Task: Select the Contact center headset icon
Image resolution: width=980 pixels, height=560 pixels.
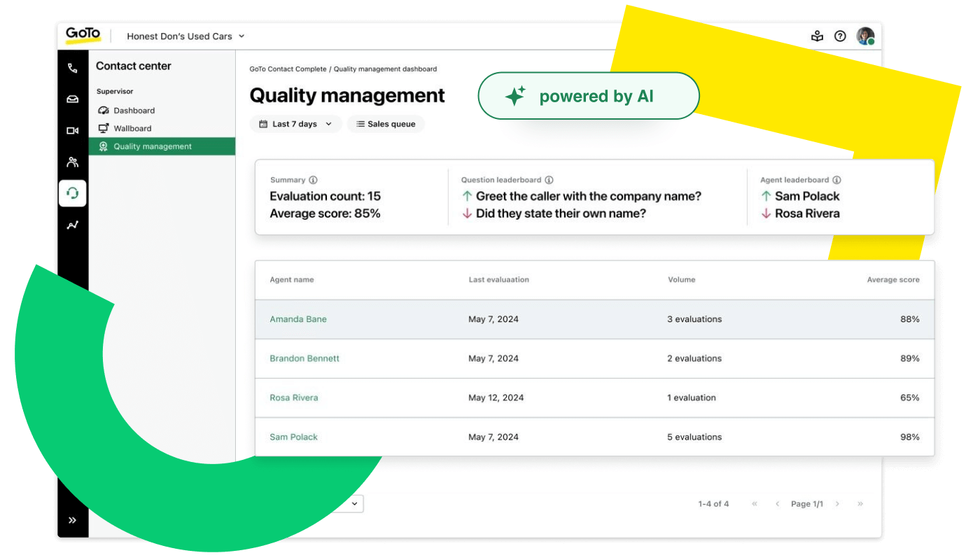Action: [72, 193]
